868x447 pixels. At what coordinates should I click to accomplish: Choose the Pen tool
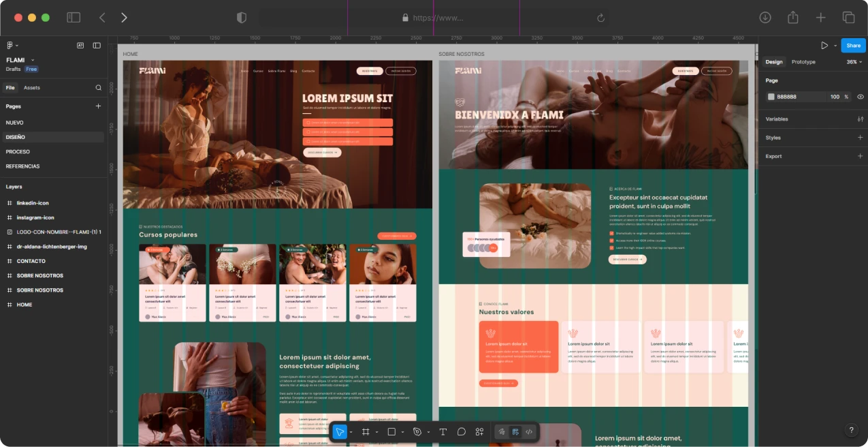pos(418,432)
